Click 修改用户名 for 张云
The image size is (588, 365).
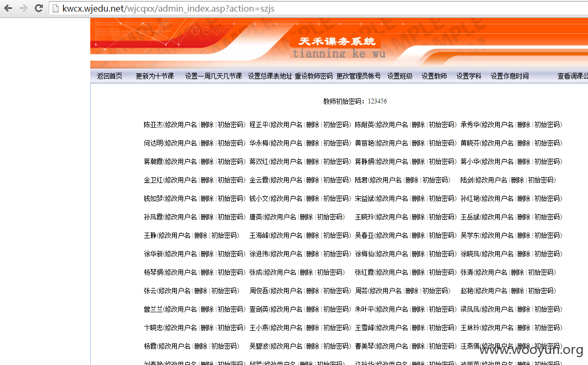coord(174,291)
